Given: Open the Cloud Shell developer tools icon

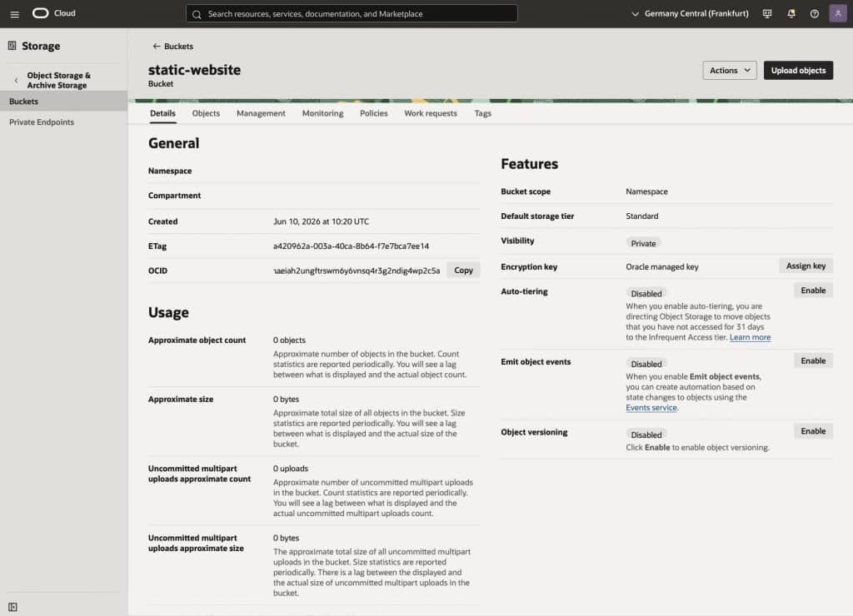Looking at the screenshot, I should (767, 13).
